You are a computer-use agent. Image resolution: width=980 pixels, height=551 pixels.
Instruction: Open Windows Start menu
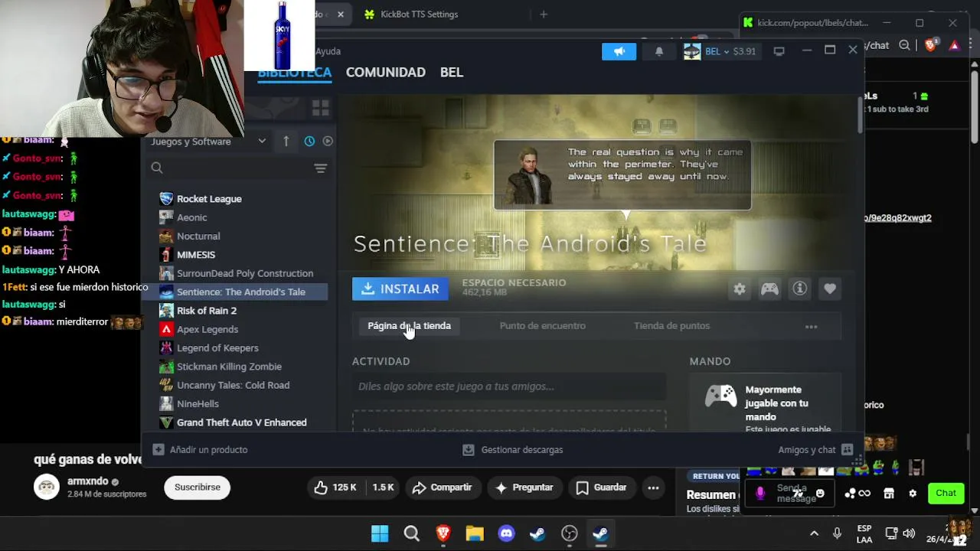(380, 534)
